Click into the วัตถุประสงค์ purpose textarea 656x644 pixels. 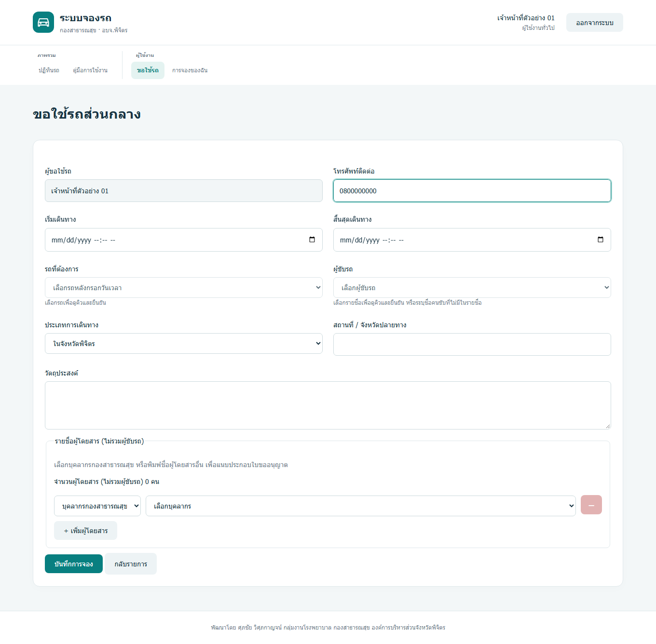(x=328, y=405)
